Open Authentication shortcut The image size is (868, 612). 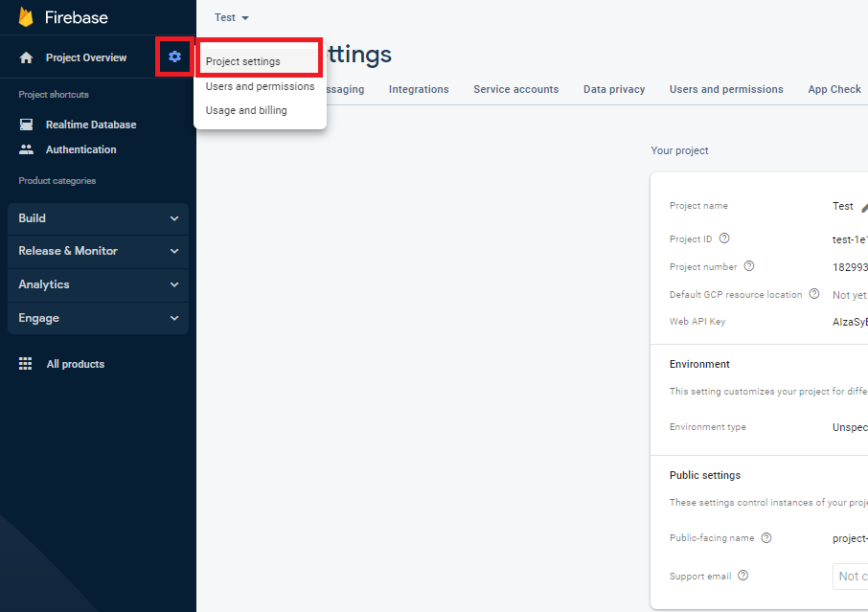pyautogui.click(x=80, y=149)
